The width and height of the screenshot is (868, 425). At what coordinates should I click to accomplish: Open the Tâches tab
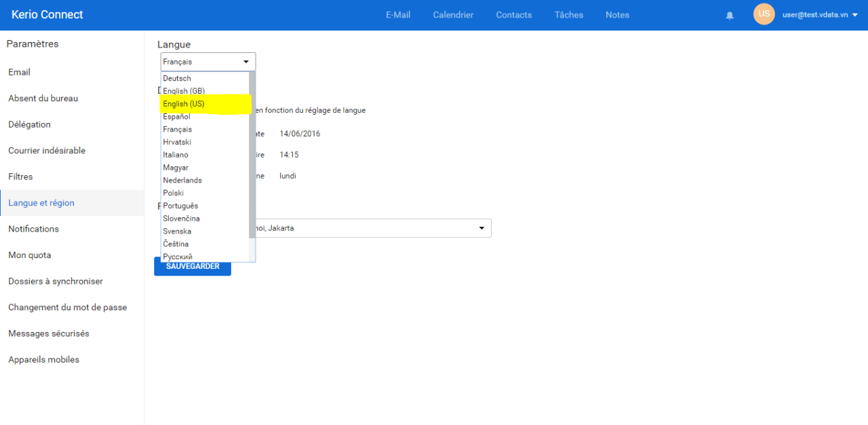(x=568, y=15)
